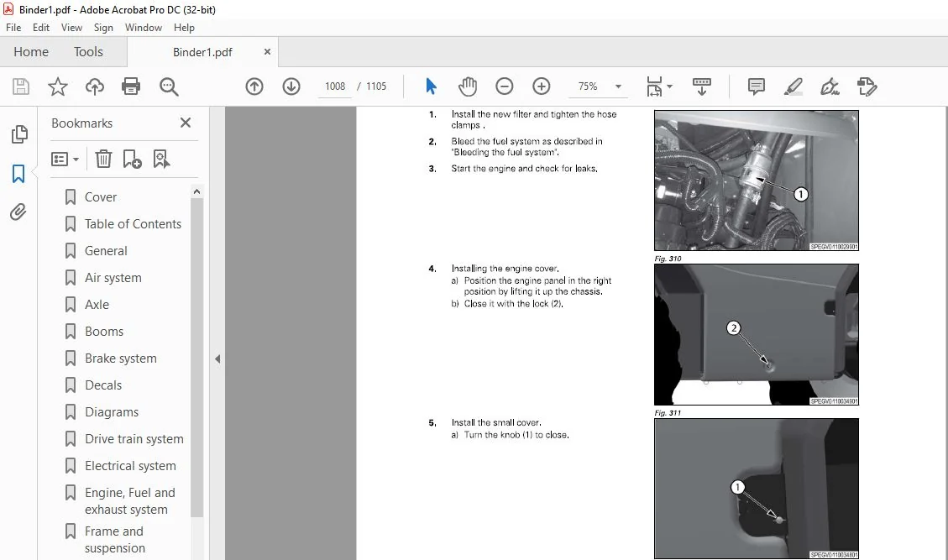Screen dimensions: 948x560
Task: Open the page thumbnails panel
Action: click(19, 134)
